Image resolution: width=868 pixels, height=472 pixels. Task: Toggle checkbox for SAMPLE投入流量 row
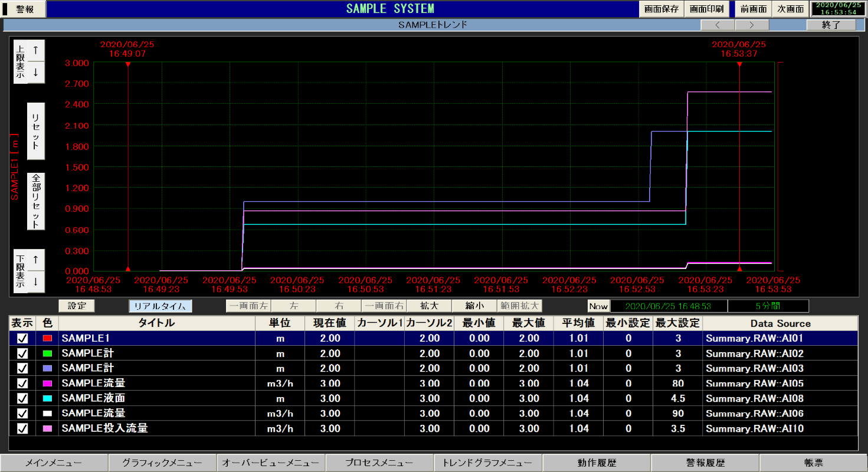(x=22, y=428)
